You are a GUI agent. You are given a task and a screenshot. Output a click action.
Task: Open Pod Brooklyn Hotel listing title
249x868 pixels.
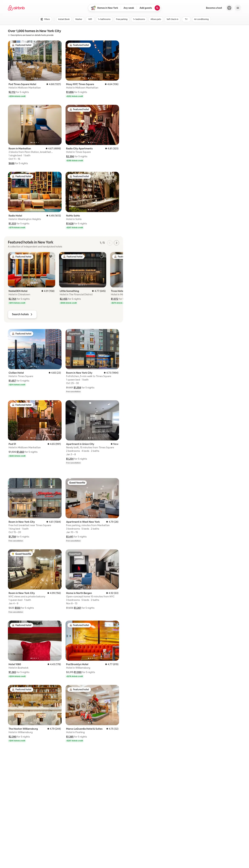pyautogui.click(x=77, y=664)
